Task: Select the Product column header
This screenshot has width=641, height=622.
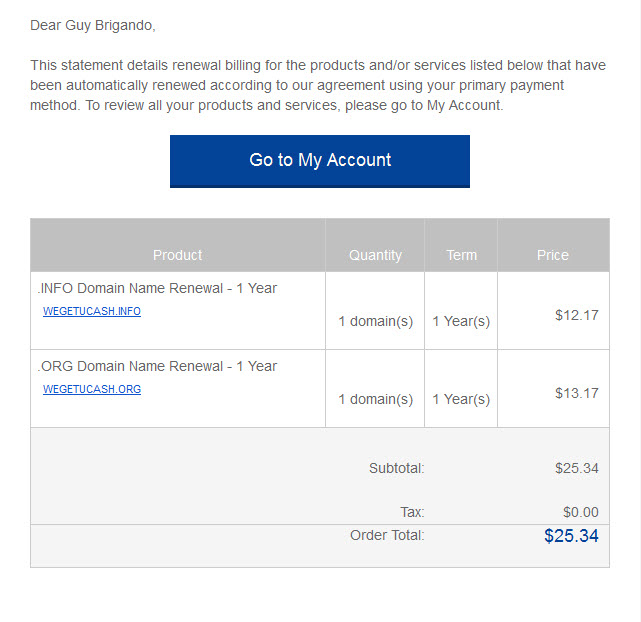Action: [x=177, y=255]
